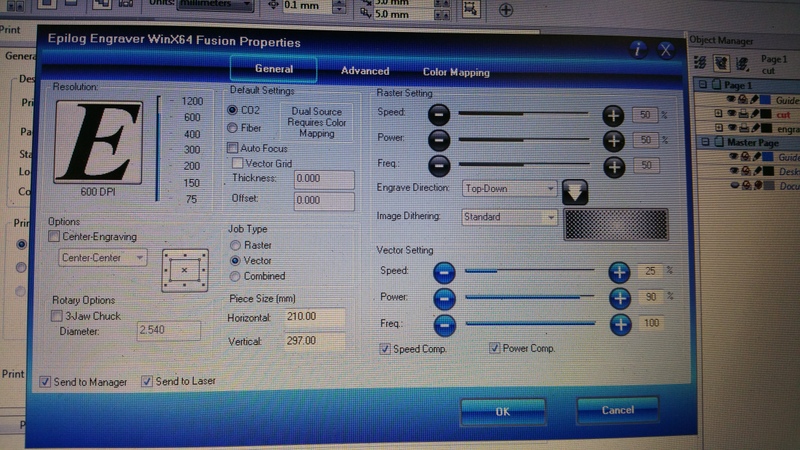
Task: Expand the cut layer in Object Manager
Action: coord(718,113)
